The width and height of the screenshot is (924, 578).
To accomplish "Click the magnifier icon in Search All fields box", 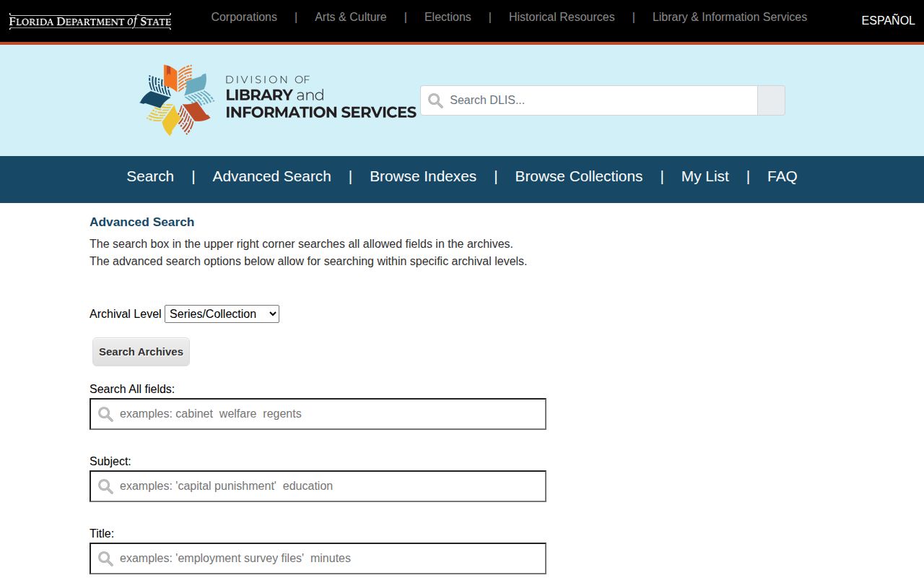I will coord(105,414).
